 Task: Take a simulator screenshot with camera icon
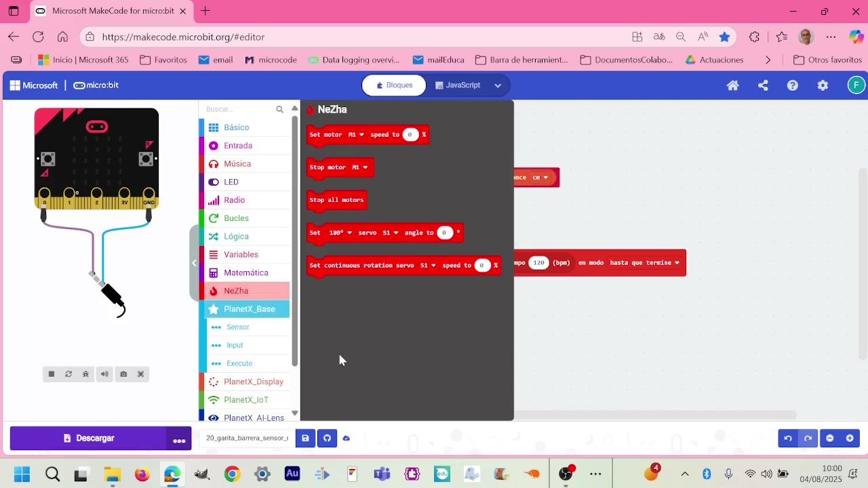click(123, 374)
